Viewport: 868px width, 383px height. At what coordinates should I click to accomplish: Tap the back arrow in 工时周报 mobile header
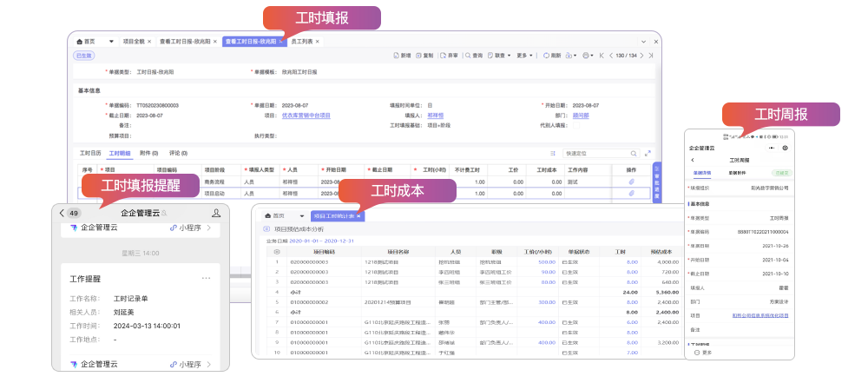click(693, 161)
